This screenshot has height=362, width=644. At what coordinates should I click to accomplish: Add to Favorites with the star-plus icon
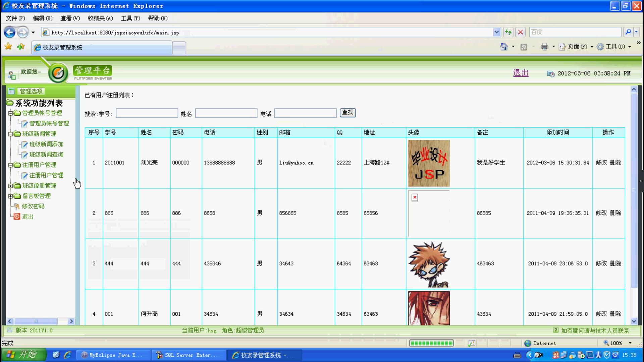point(21,47)
